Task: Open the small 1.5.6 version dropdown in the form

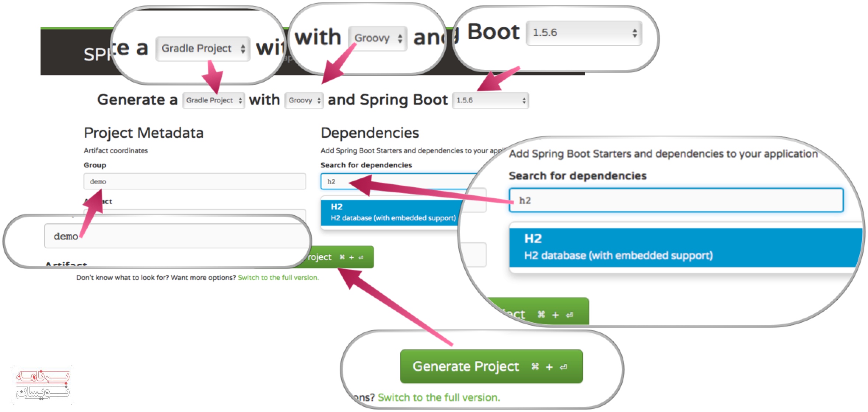Action: [x=490, y=100]
